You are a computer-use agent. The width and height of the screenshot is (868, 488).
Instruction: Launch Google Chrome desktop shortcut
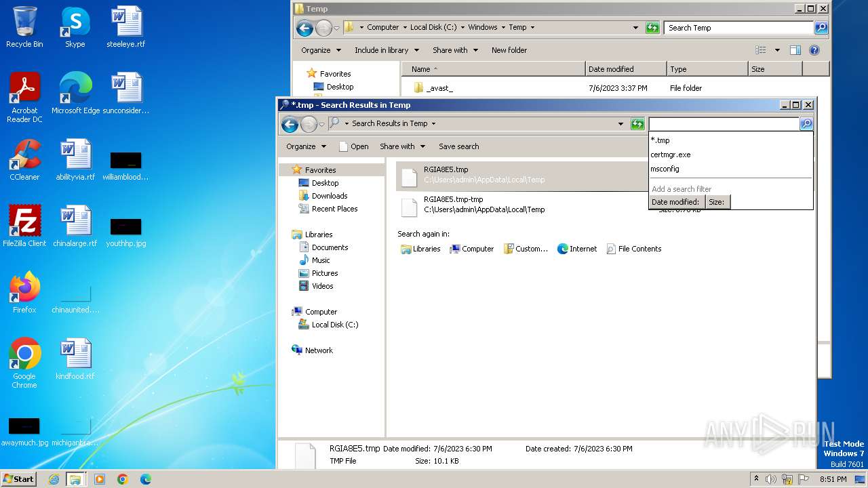tap(24, 363)
